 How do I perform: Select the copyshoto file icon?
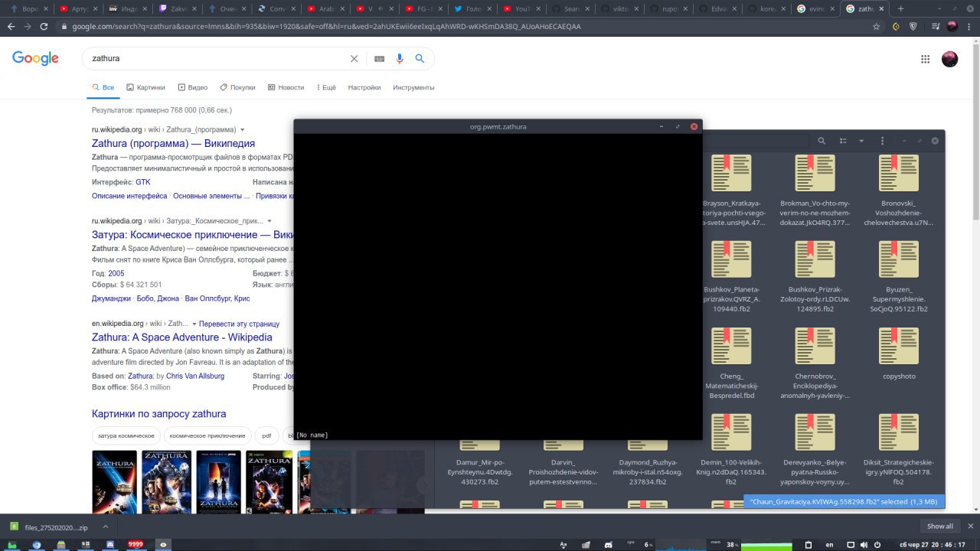[898, 346]
